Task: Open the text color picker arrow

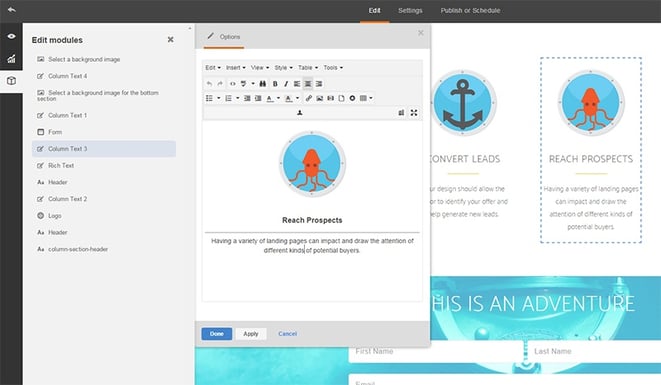Action: 278,98
